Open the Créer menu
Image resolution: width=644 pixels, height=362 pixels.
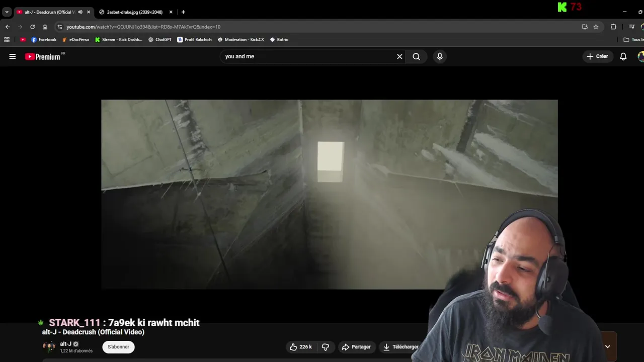pyautogui.click(x=598, y=56)
